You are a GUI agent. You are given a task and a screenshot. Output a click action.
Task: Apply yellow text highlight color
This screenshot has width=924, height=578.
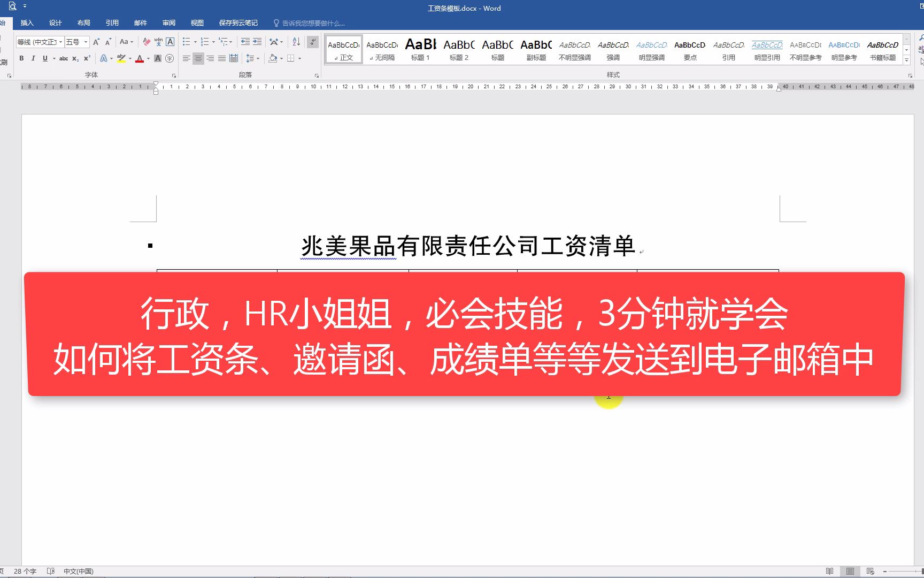pos(121,58)
